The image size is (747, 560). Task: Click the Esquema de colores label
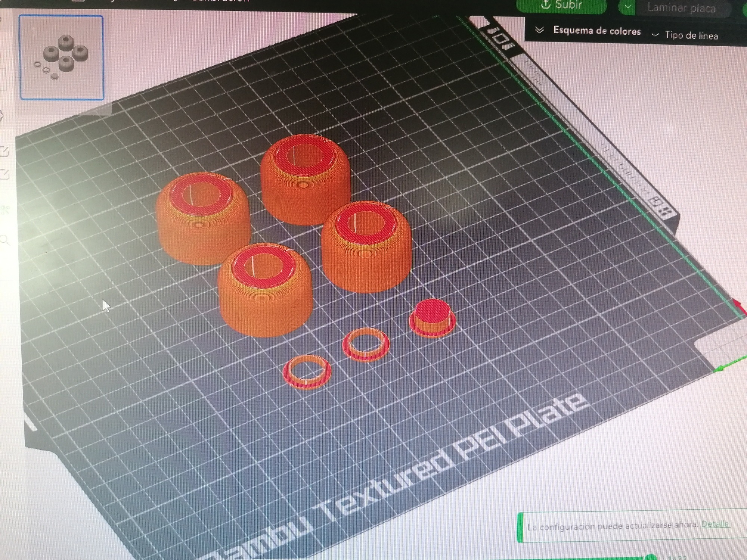(596, 31)
